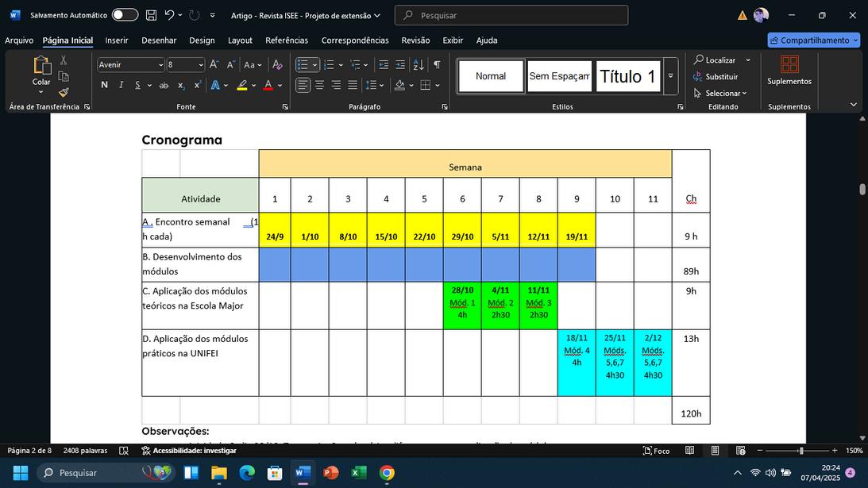The height and width of the screenshot is (488, 868).
Task: Apply the Título 1 style
Action: click(x=627, y=76)
